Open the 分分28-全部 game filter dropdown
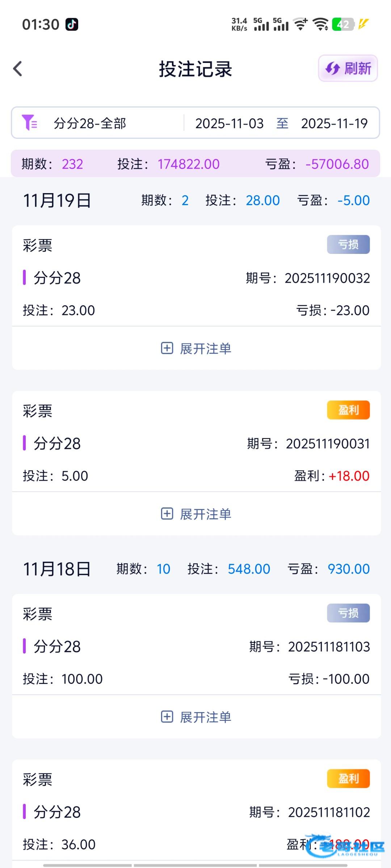The image size is (391, 868). pos(90,123)
